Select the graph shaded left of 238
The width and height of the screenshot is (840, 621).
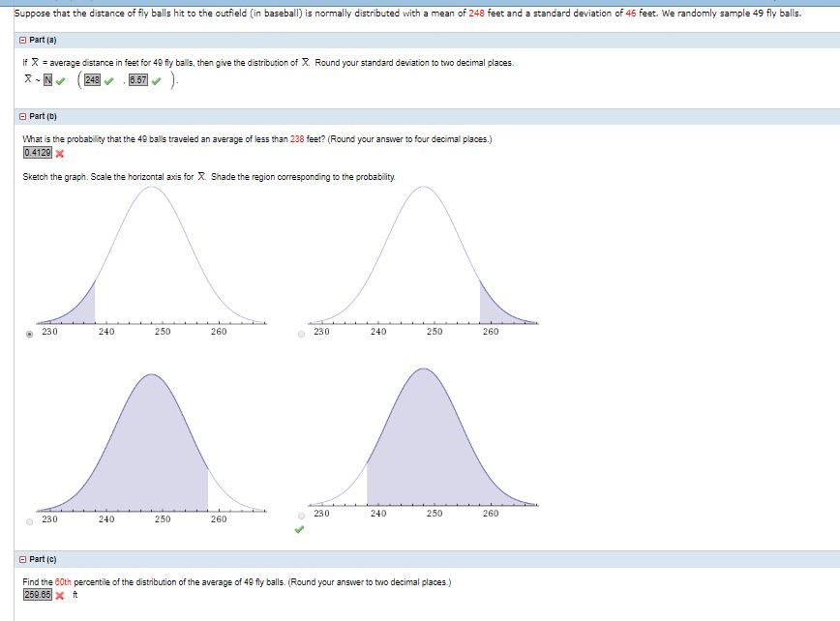point(29,334)
